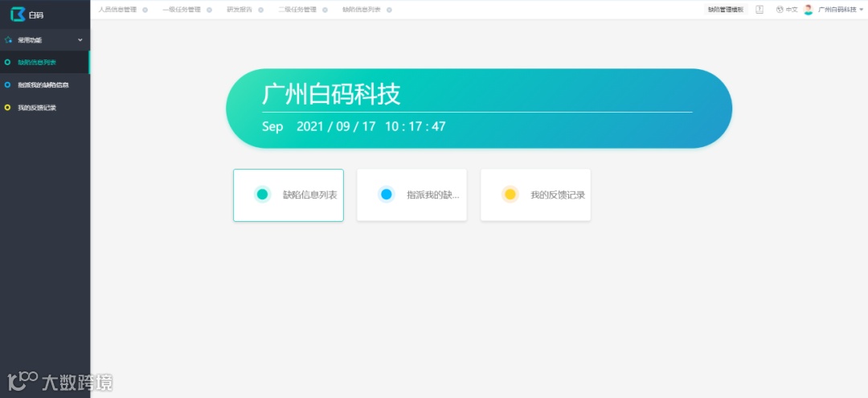Close the 人员信息管理 tab
Screen dimensions: 868x398
pos(145,10)
